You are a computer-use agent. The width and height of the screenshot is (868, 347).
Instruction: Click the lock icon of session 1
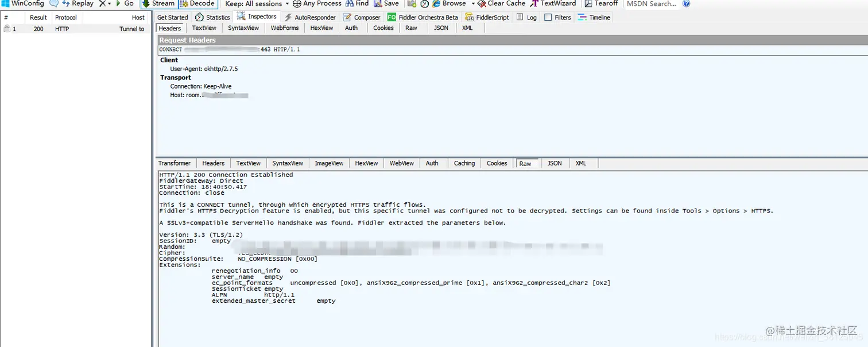[x=7, y=29]
